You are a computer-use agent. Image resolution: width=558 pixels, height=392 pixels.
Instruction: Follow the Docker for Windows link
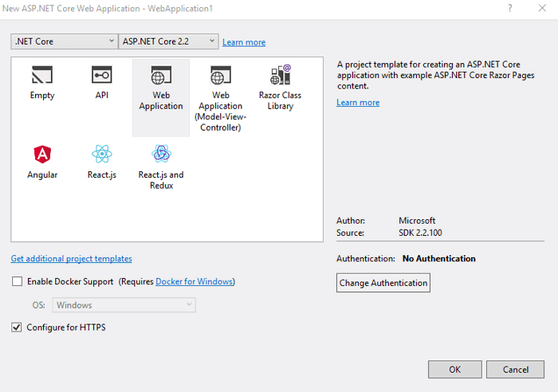[194, 282]
